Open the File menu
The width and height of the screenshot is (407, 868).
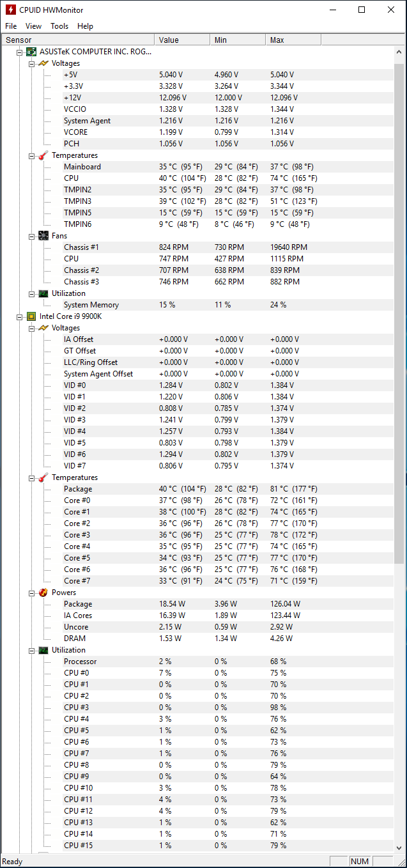coord(11,26)
